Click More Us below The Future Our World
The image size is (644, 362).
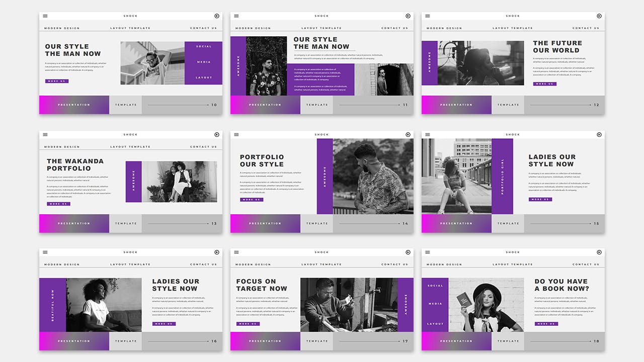(x=545, y=84)
